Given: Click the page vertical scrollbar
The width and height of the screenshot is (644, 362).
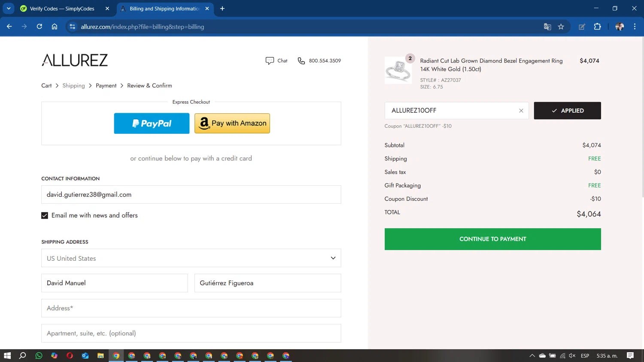Looking at the screenshot, I should (642, 117).
